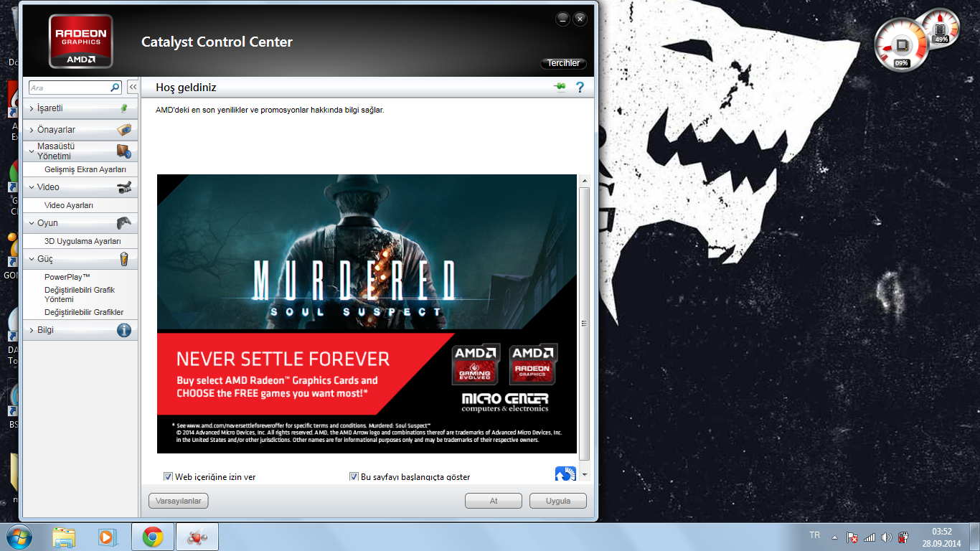The width and height of the screenshot is (980, 551).
Task: Click the green pin icon beside Hoş geldiniz
Action: point(560,88)
